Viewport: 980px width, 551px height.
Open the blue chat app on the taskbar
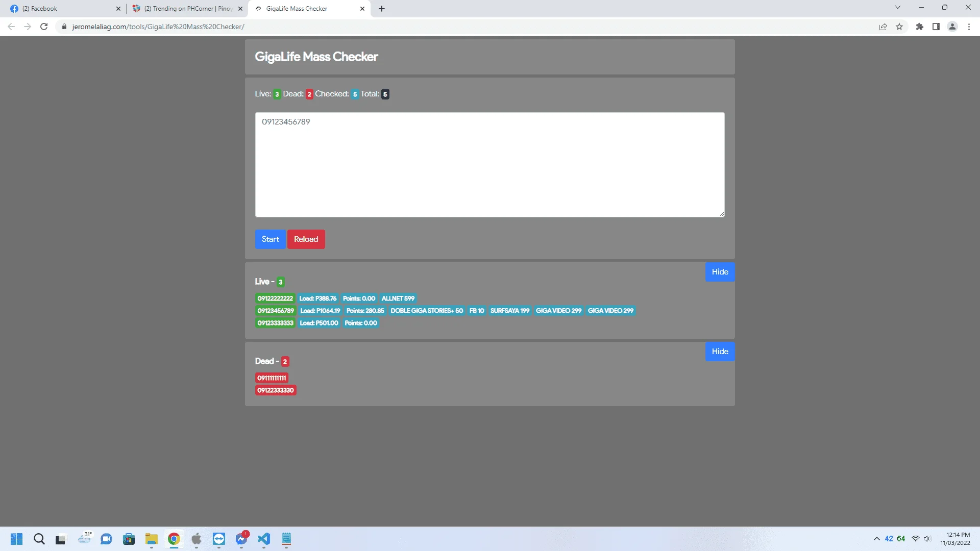pos(107,539)
